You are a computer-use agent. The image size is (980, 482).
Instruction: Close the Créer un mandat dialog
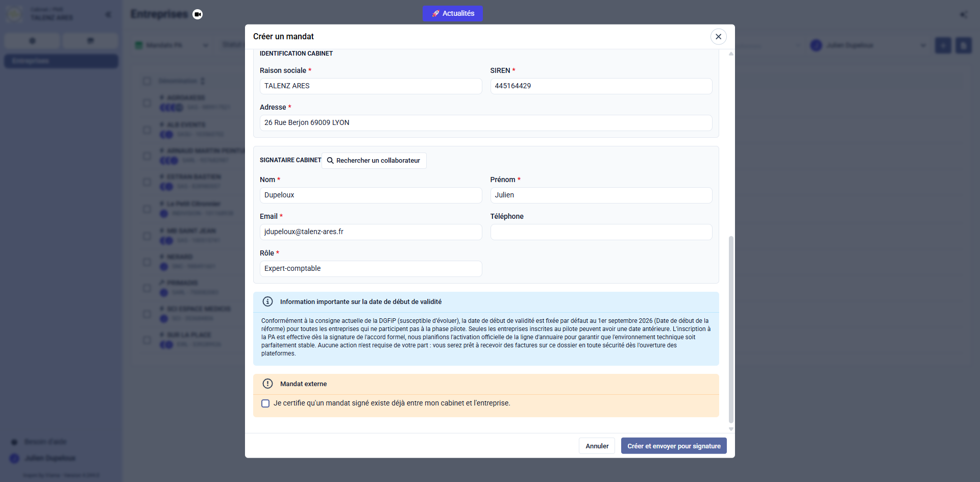718,37
